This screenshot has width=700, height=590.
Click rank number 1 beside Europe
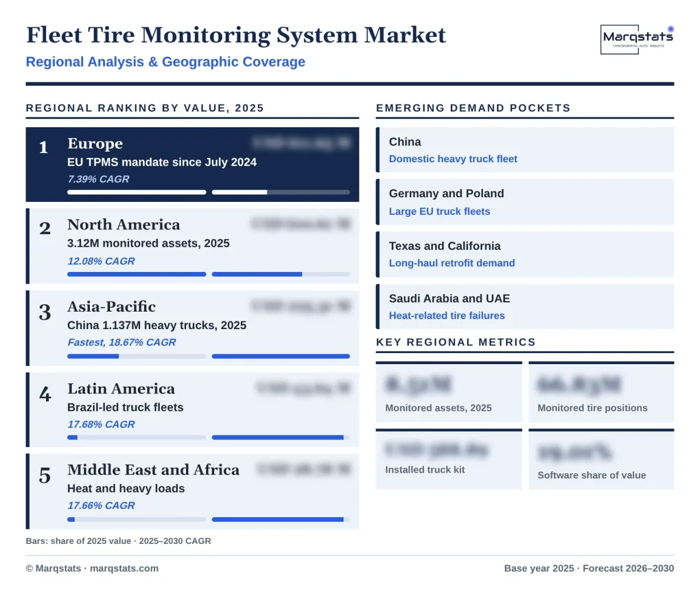44,147
